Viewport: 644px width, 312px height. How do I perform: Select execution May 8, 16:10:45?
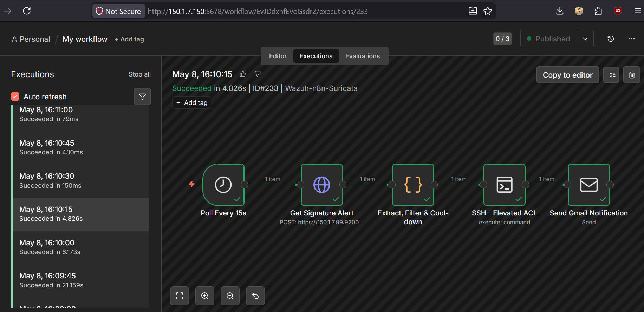(x=80, y=148)
